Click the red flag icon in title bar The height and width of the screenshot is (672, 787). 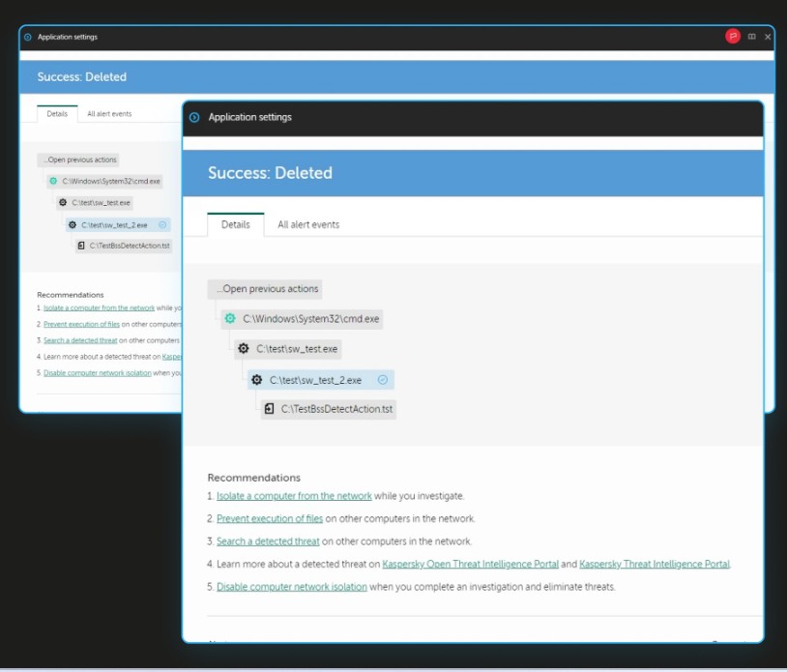pos(733,37)
